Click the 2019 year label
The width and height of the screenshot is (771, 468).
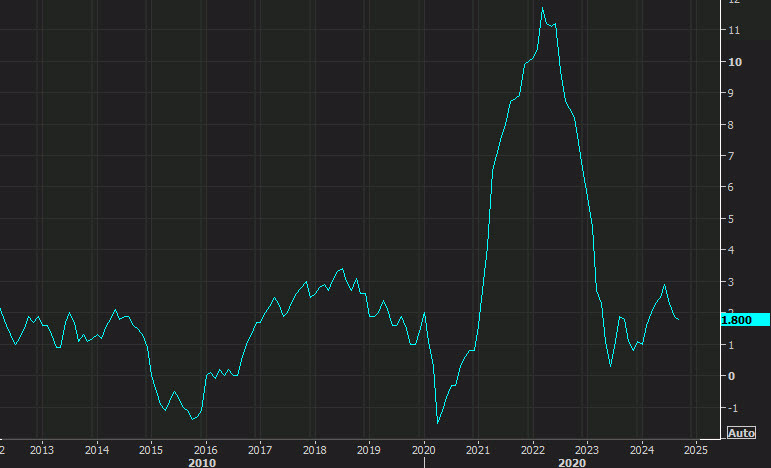tap(369, 450)
